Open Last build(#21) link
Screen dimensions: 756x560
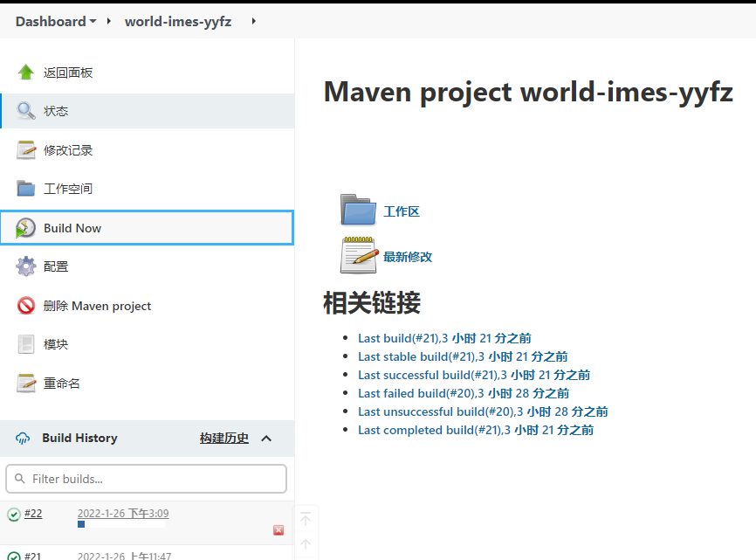tap(444, 338)
